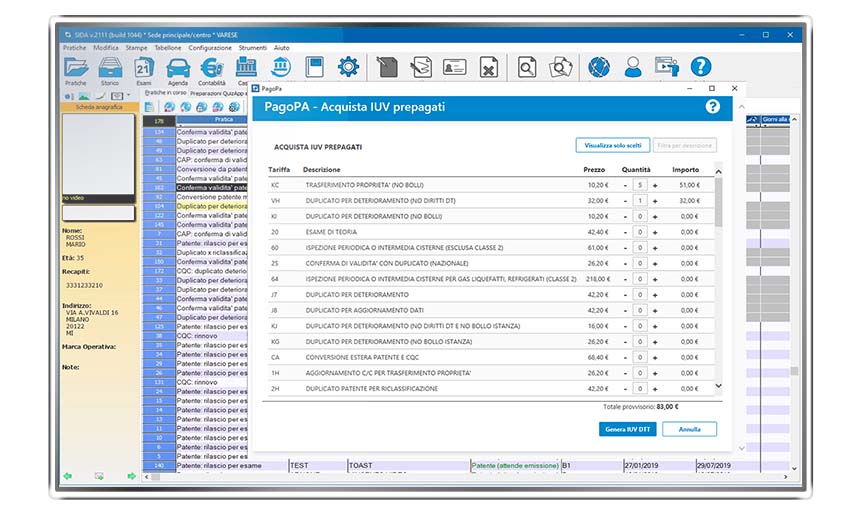Open the Configurazione menu
Viewport: 850px width, 513px height.
tap(210, 48)
